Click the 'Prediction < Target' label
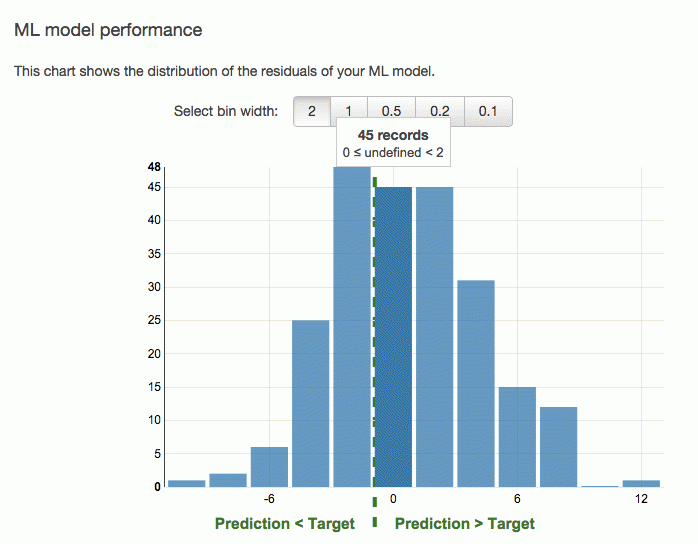Image resolution: width=698 pixels, height=544 pixels. (x=285, y=524)
